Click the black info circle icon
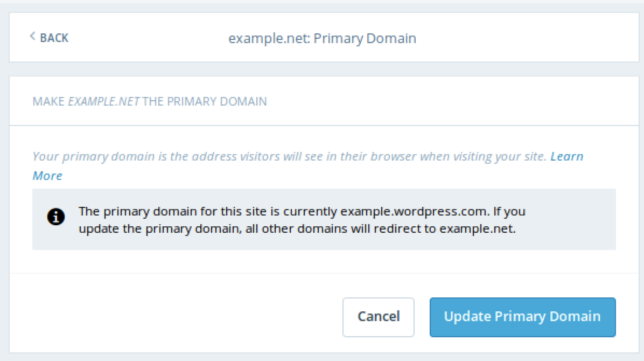 (x=56, y=217)
